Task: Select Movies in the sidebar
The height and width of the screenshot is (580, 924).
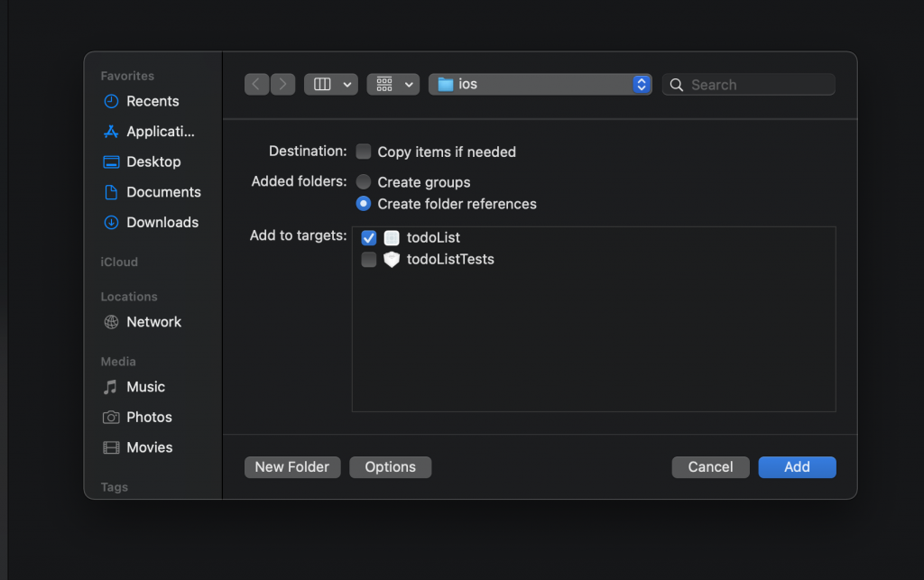Action: (x=149, y=447)
